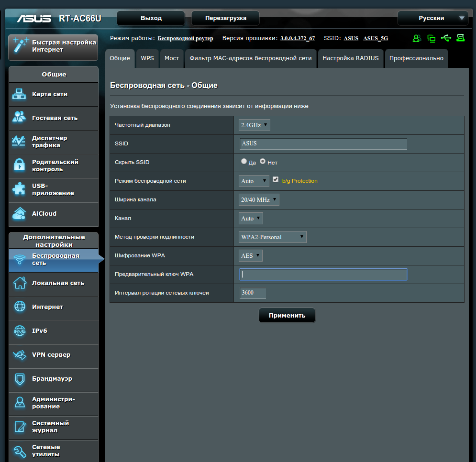Click the Выход logout button

click(x=151, y=18)
